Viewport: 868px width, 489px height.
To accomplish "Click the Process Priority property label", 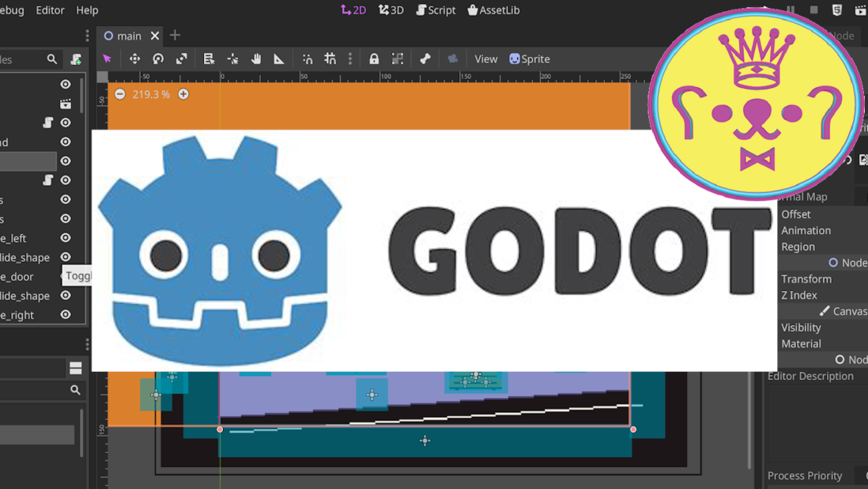I will click(804, 476).
